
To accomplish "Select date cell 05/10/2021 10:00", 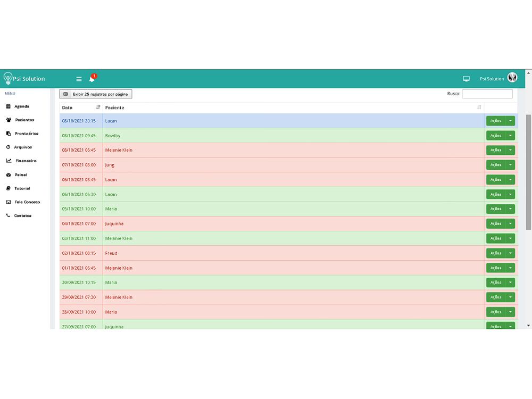I will click(79, 209).
